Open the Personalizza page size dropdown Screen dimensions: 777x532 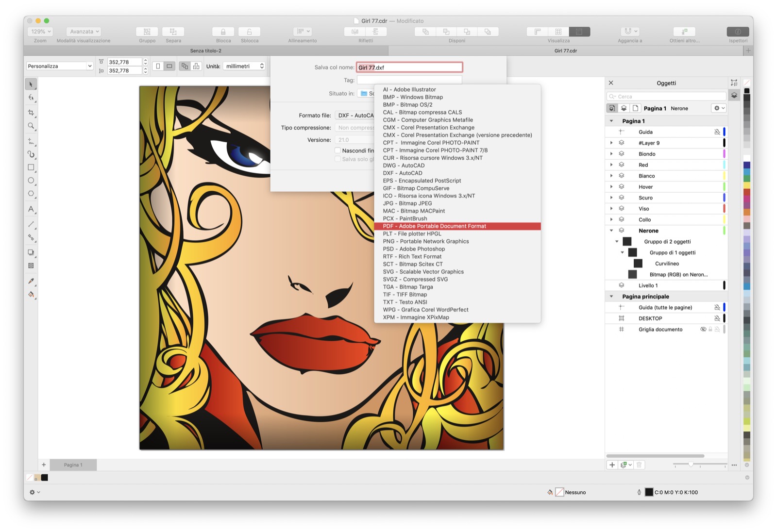(x=59, y=66)
